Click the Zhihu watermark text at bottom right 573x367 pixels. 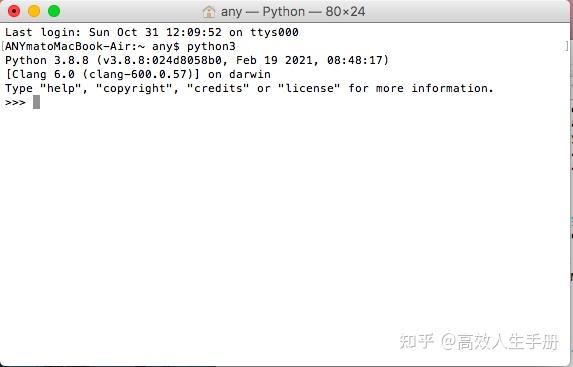(x=479, y=342)
